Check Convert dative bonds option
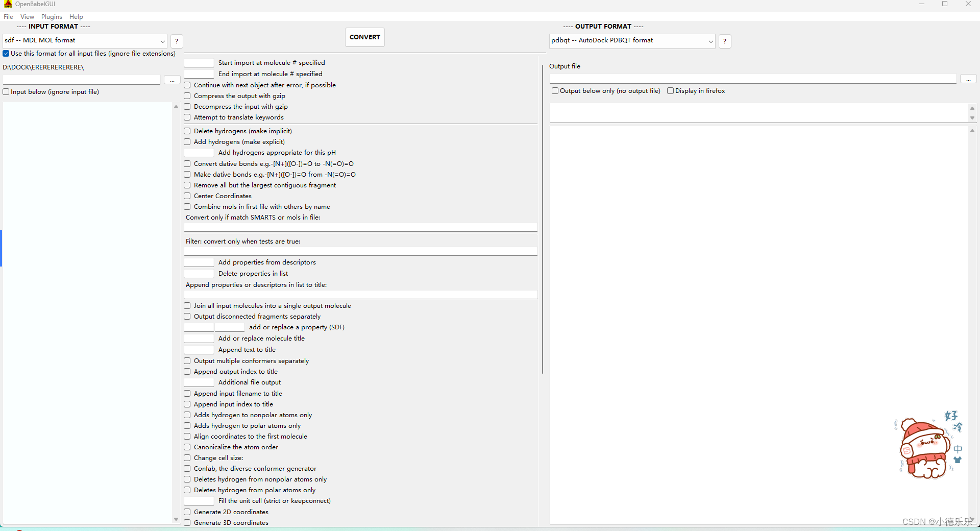The width and height of the screenshot is (980, 531). [x=187, y=164]
